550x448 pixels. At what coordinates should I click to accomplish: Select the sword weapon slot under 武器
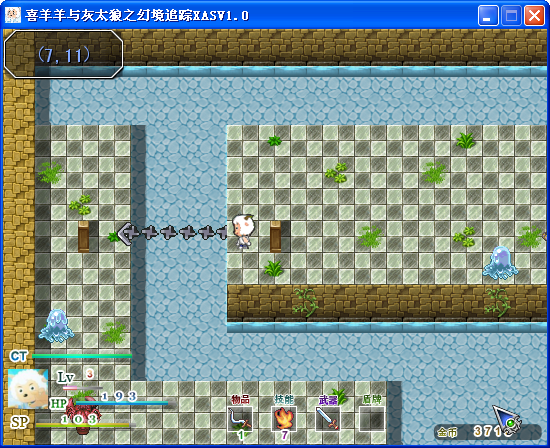(328, 419)
